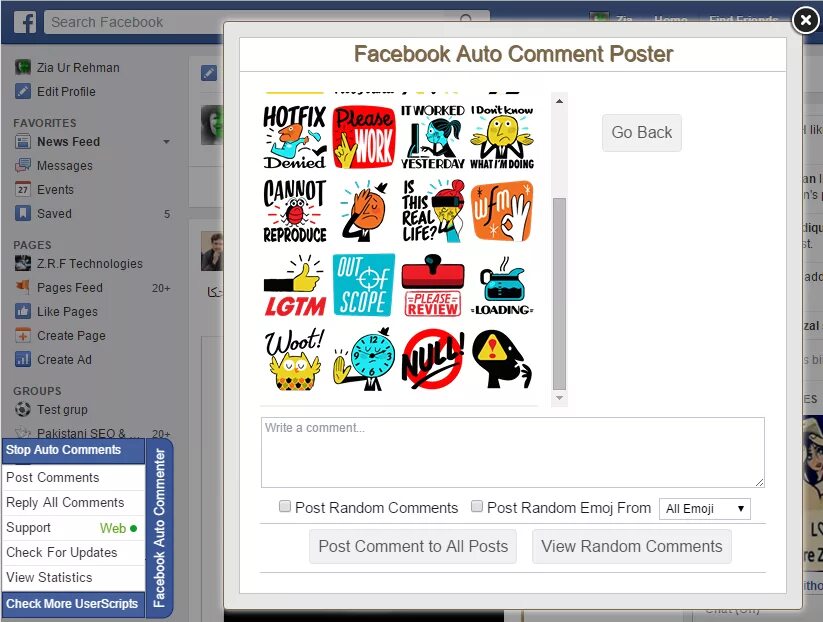Pick the NULL prohibited sign sticker
The image size is (823, 622).
click(x=433, y=360)
